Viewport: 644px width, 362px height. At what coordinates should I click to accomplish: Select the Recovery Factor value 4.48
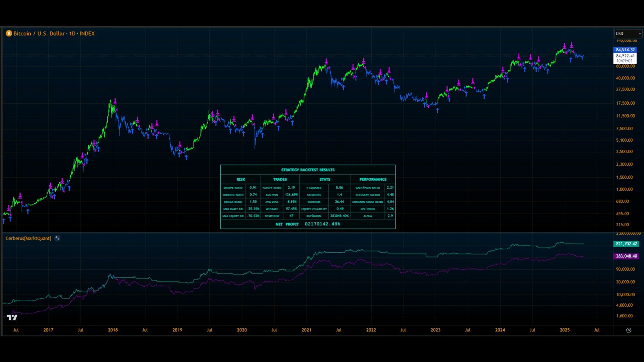(390, 195)
